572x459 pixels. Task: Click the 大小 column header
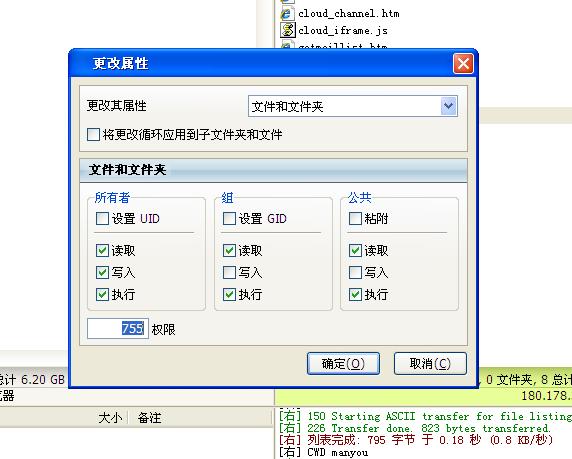click(110, 418)
